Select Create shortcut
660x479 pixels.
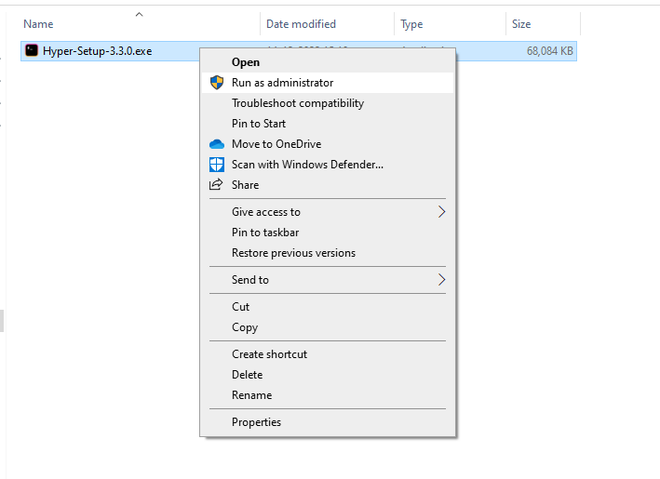tap(269, 354)
